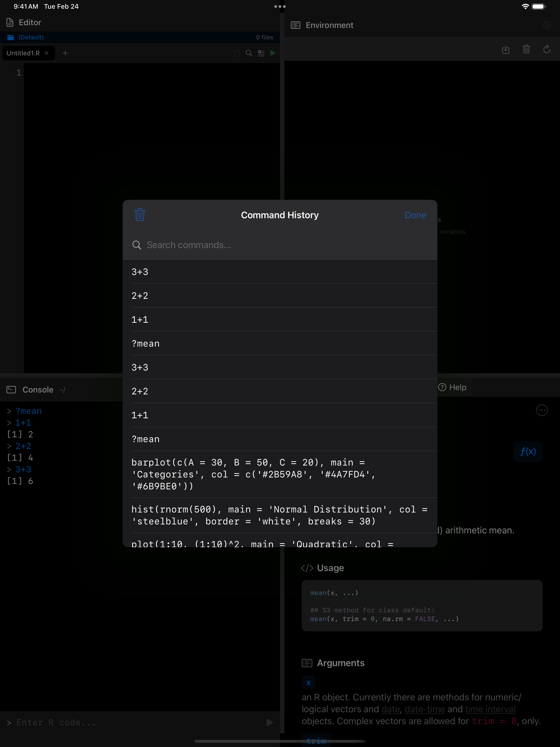Click the Search commands field

236,245
